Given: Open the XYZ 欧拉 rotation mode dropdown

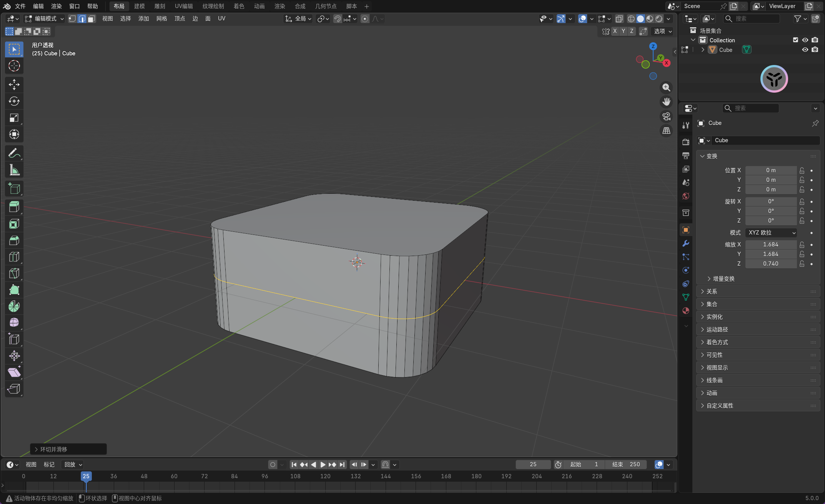Looking at the screenshot, I should (771, 233).
